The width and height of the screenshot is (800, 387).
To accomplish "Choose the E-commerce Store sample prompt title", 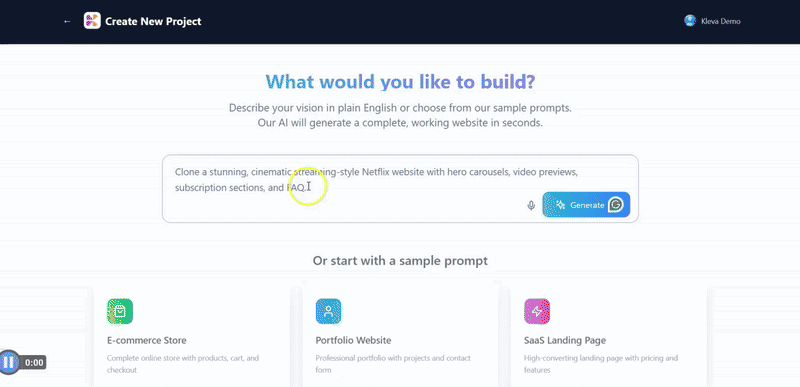I will [146, 340].
